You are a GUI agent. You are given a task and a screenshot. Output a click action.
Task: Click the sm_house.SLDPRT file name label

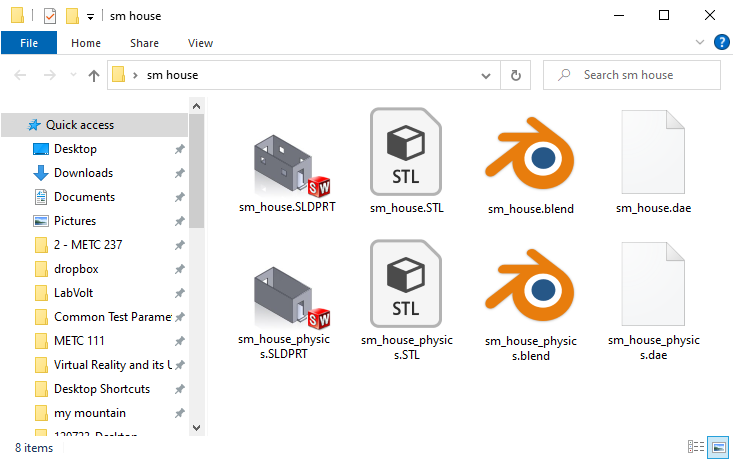click(x=287, y=207)
